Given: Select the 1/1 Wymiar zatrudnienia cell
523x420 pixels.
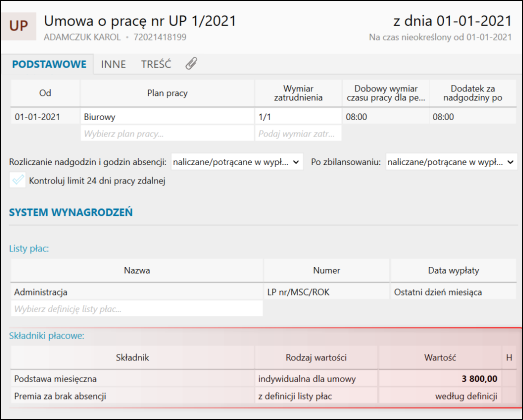Looking at the screenshot, I should 298,117.
